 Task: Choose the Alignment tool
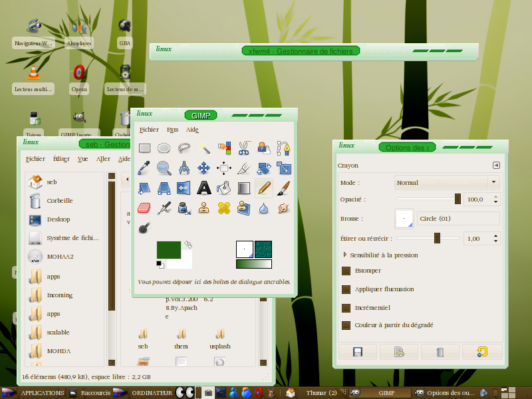224,168
